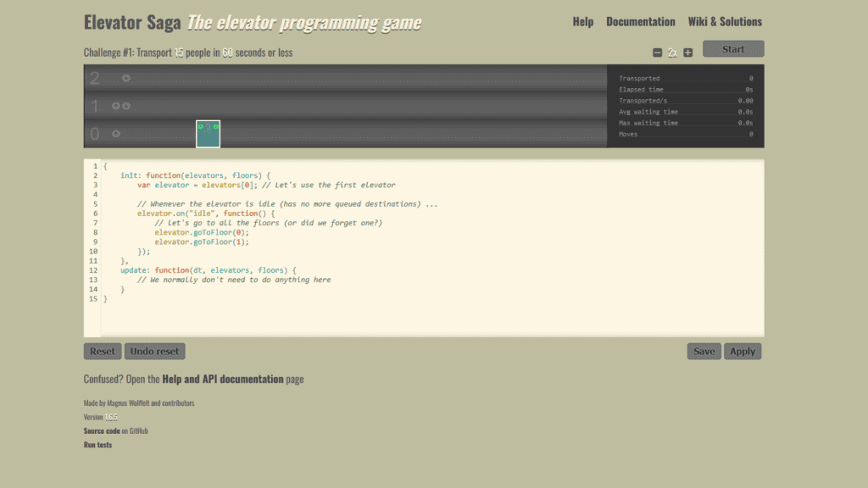
Task: Click the Moves stat row
Action: (686, 134)
